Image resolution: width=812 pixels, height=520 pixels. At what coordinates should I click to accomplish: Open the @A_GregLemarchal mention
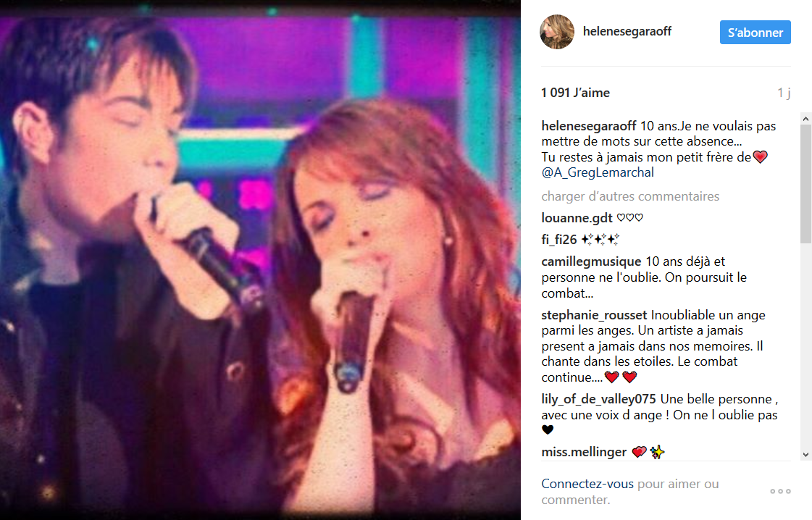pyautogui.click(x=598, y=172)
